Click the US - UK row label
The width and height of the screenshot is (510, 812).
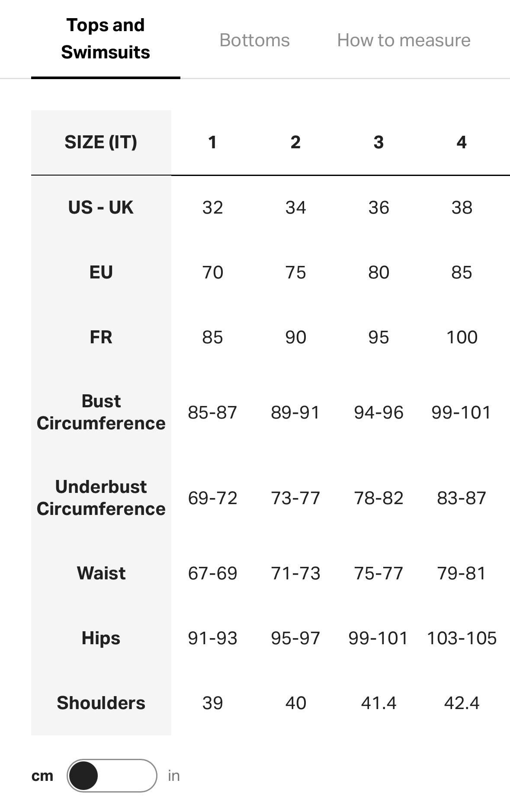101,208
